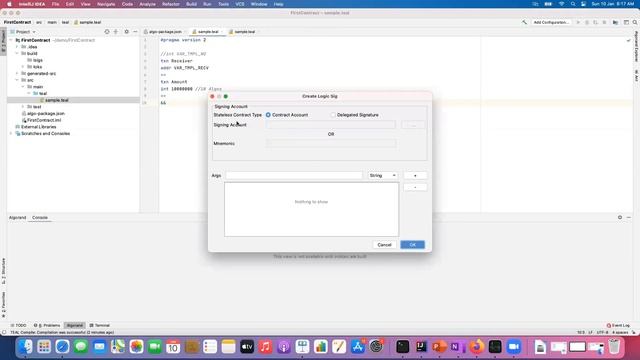The image size is (640, 360).
Task: Collapse the build folder
Action: pyautogui.click(x=17, y=53)
